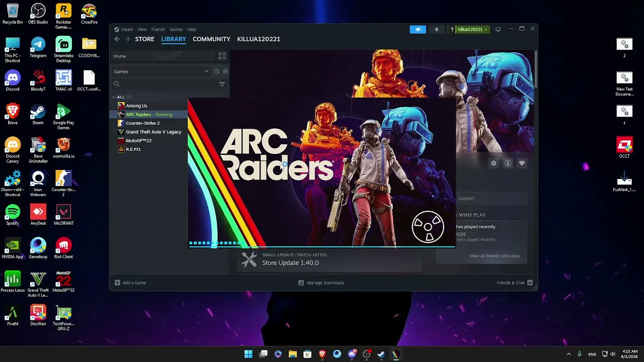
Task: Click the Manage Downloads link
Action: point(326,283)
